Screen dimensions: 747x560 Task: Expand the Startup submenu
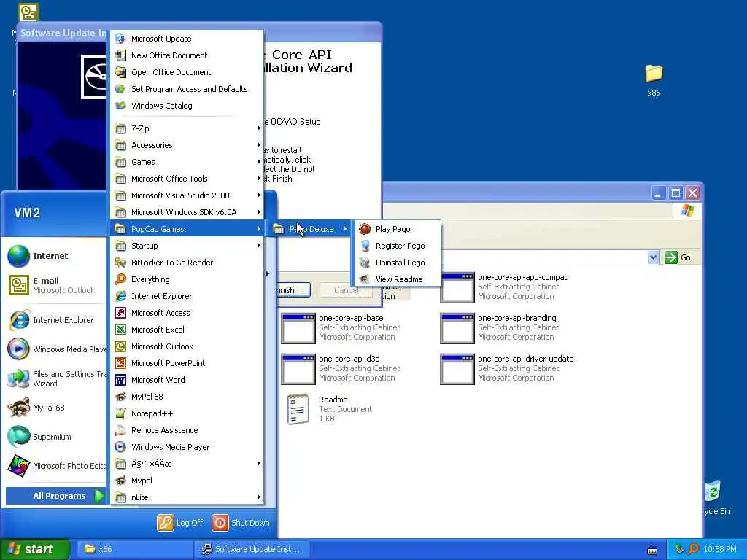(187, 246)
